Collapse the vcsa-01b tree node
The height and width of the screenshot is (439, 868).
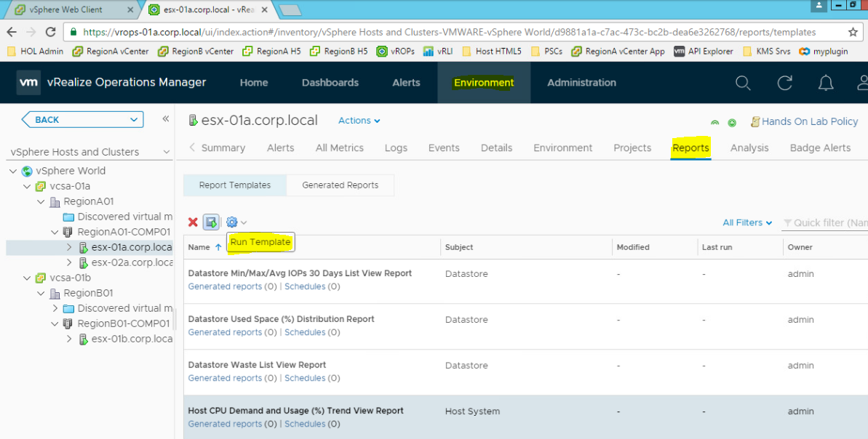tap(27, 278)
